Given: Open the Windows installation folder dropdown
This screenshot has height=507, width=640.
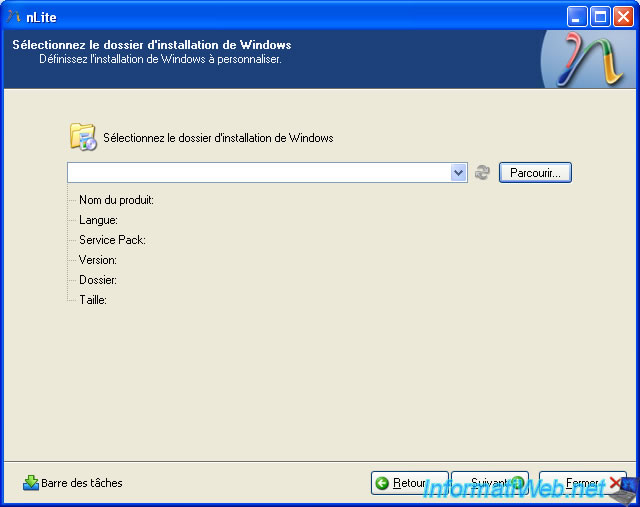Looking at the screenshot, I should tap(458, 173).
